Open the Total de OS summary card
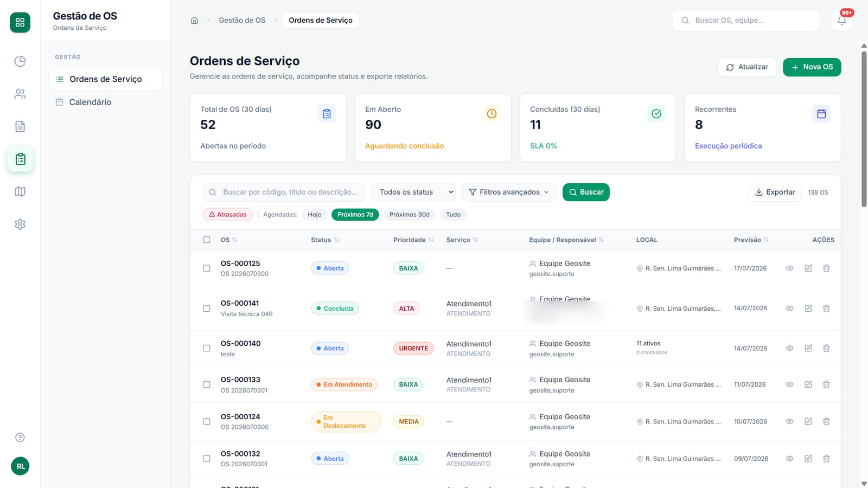 coord(268,128)
